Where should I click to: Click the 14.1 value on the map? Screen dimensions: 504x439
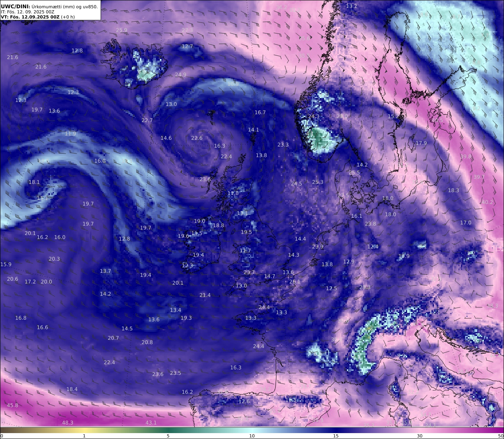[x=254, y=130]
